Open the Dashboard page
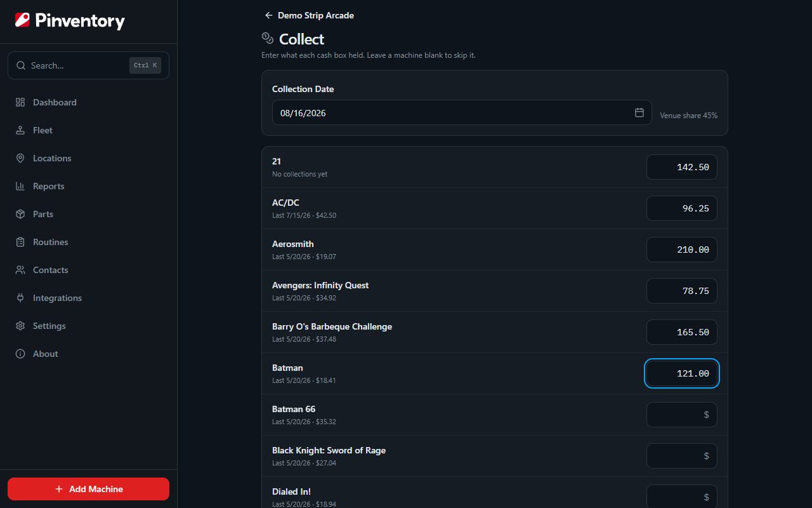Screen dimensions: 812x508 coord(88,102)
